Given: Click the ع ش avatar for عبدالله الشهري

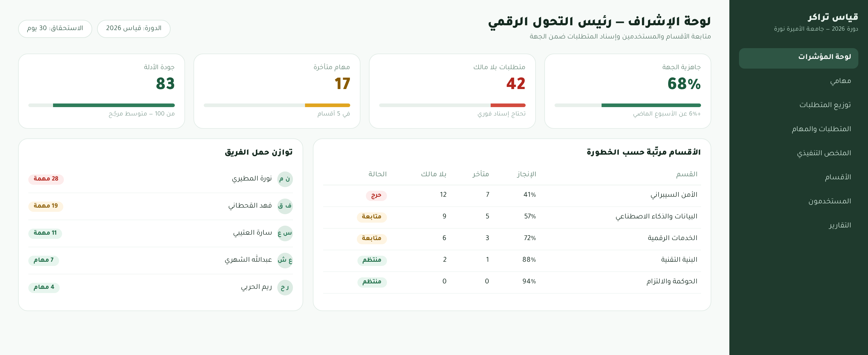Looking at the screenshot, I should click(285, 260).
